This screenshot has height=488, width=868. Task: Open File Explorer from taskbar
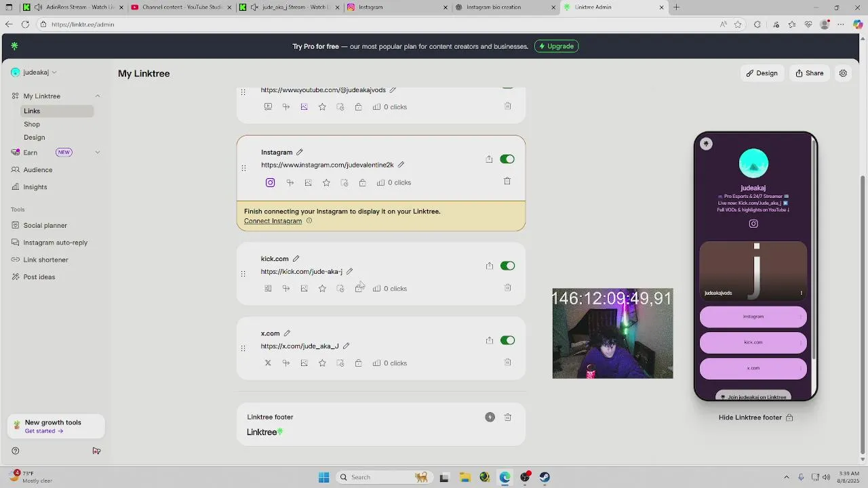(465, 477)
